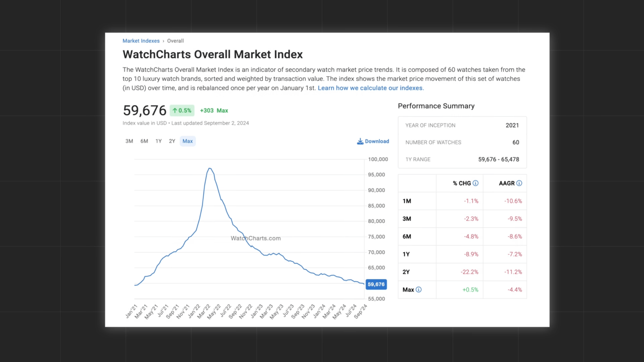Click the '+303' change value

(x=207, y=111)
